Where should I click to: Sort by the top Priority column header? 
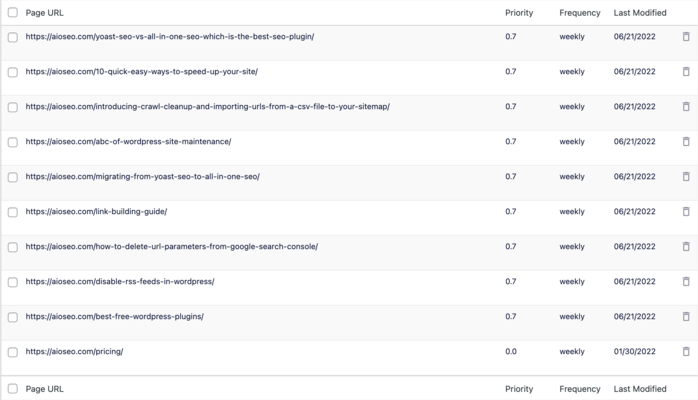click(x=519, y=13)
